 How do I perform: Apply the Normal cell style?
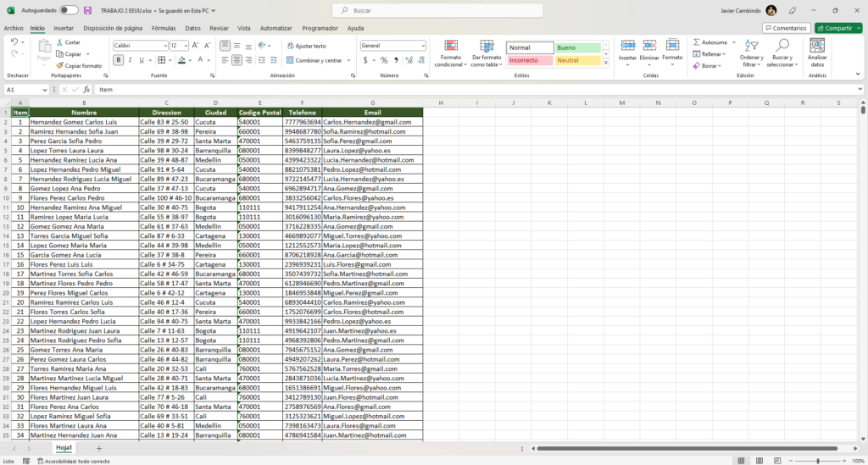530,47
